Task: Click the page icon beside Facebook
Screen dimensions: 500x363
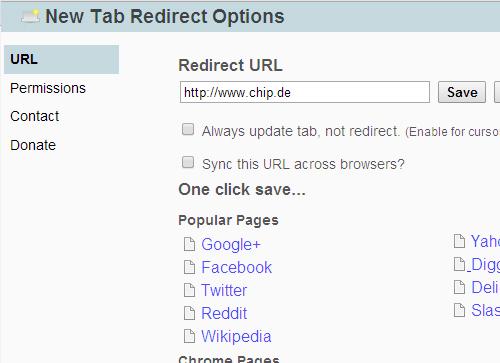Action: (189, 267)
